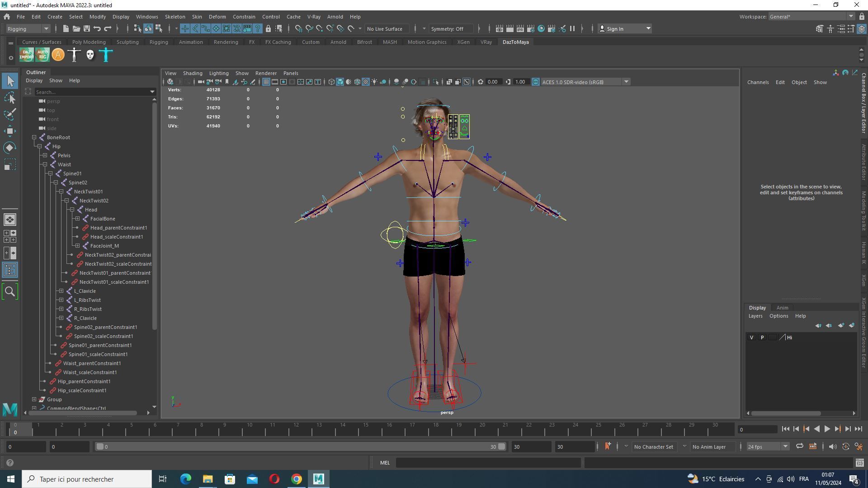This screenshot has height=488, width=868.
Task: Open File Explorer from the taskbar
Action: click(208, 479)
